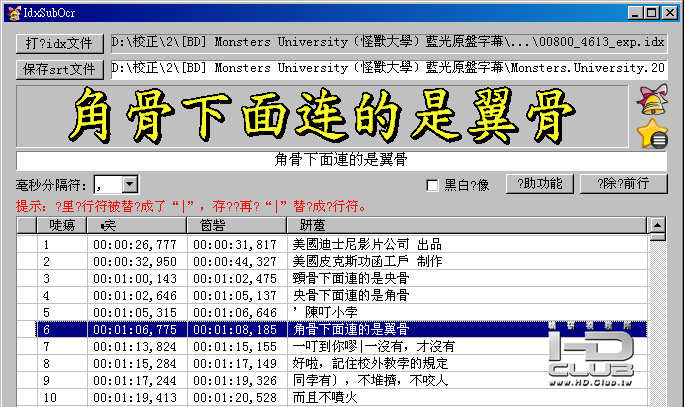685x407 pixels.
Task: Click the ?助功能 button
Action: pyautogui.click(x=540, y=183)
